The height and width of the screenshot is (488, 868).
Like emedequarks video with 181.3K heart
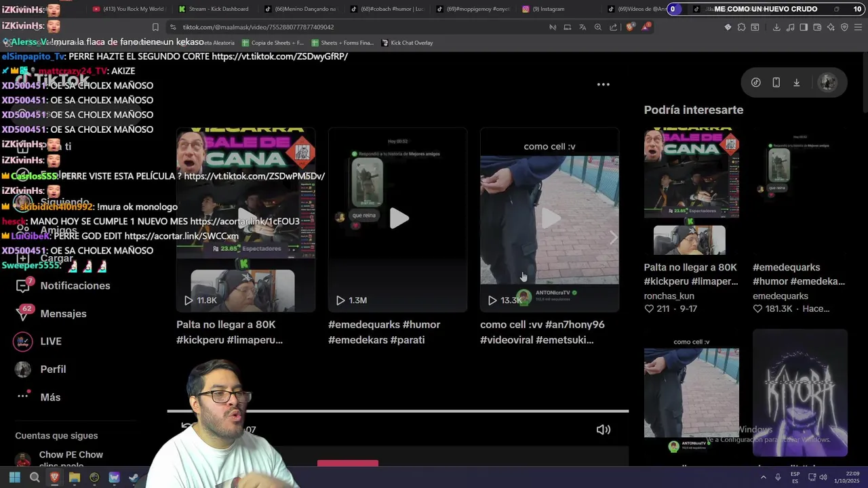757,309
